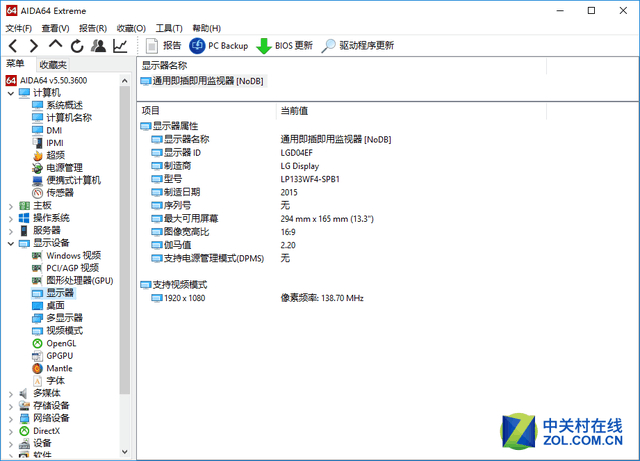This screenshot has height=461, width=640.
Task: Open the 收藏(O) menu
Action: point(131,28)
